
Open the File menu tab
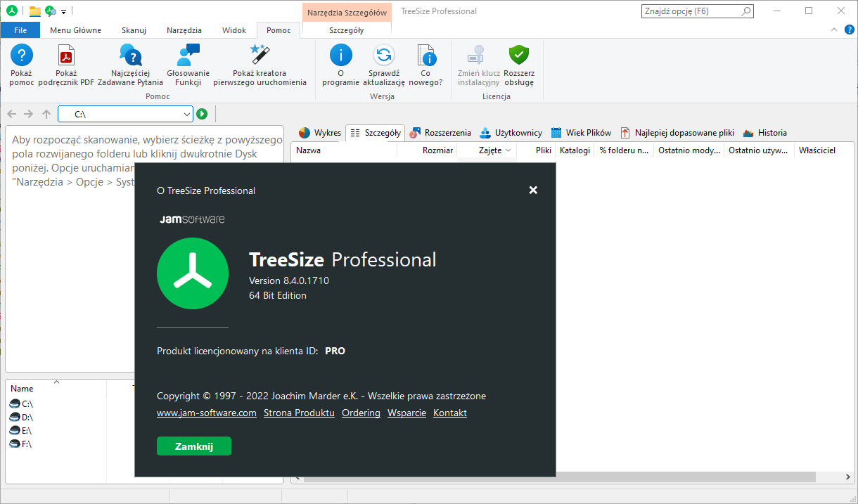click(20, 30)
